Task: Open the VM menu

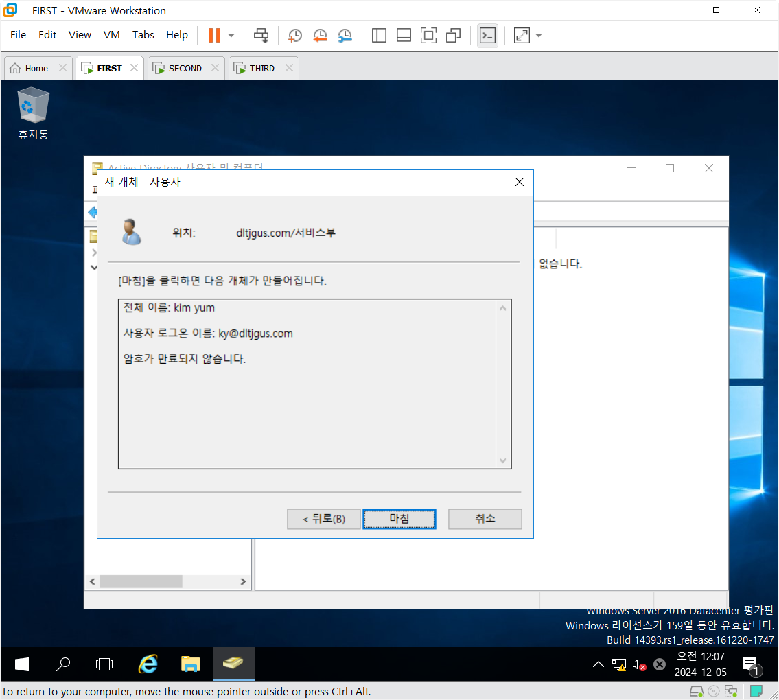Action: pyautogui.click(x=111, y=35)
